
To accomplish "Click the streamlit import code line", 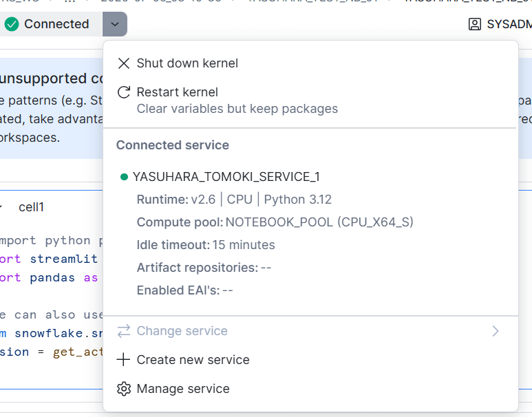I will [x=49, y=259].
